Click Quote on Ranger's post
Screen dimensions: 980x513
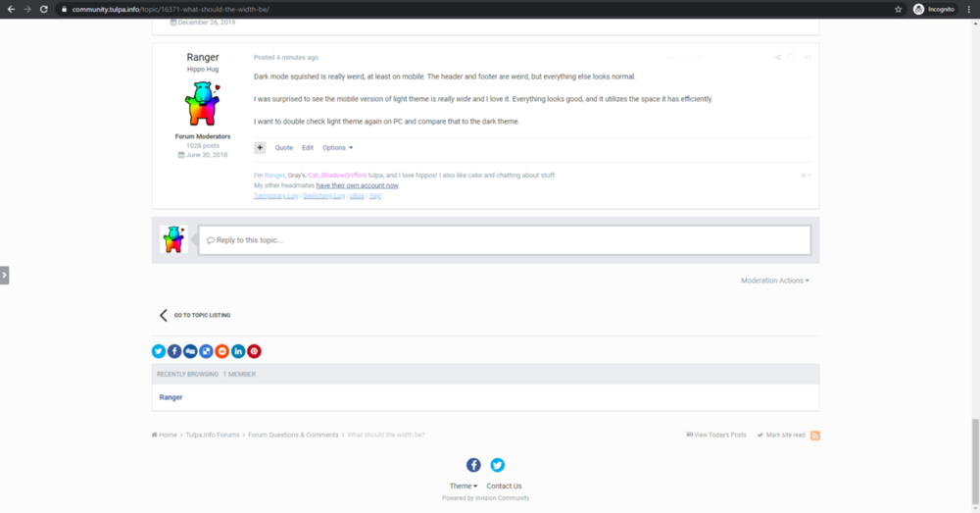pos(284,148)
